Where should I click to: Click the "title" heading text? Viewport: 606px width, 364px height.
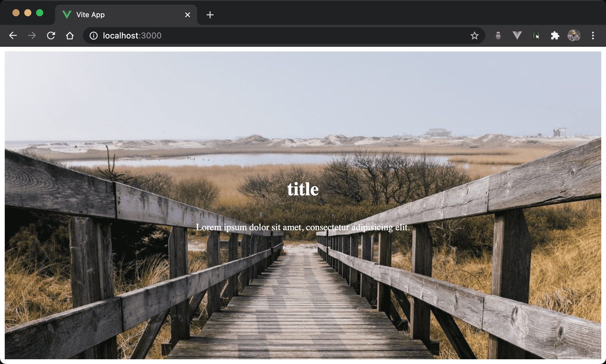coord(303,189)
